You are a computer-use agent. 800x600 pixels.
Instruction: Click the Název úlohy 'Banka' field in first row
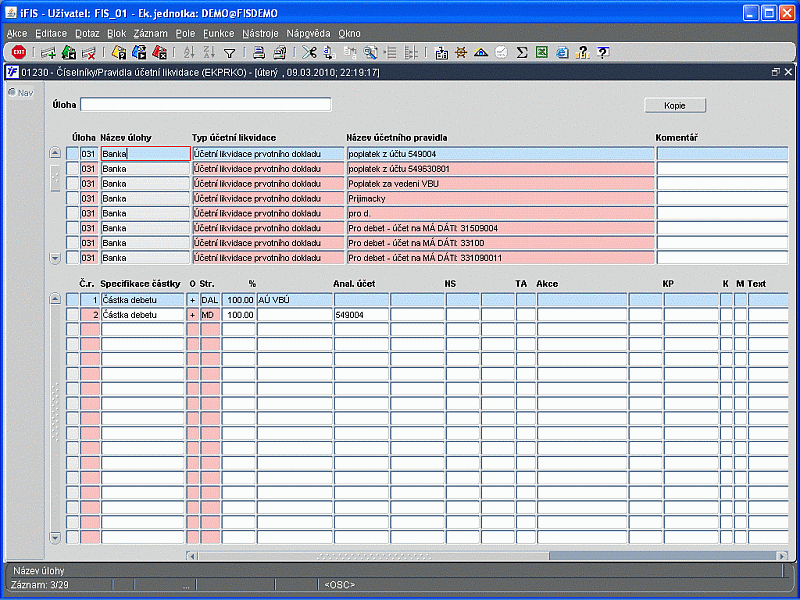[x=145, y=154]
